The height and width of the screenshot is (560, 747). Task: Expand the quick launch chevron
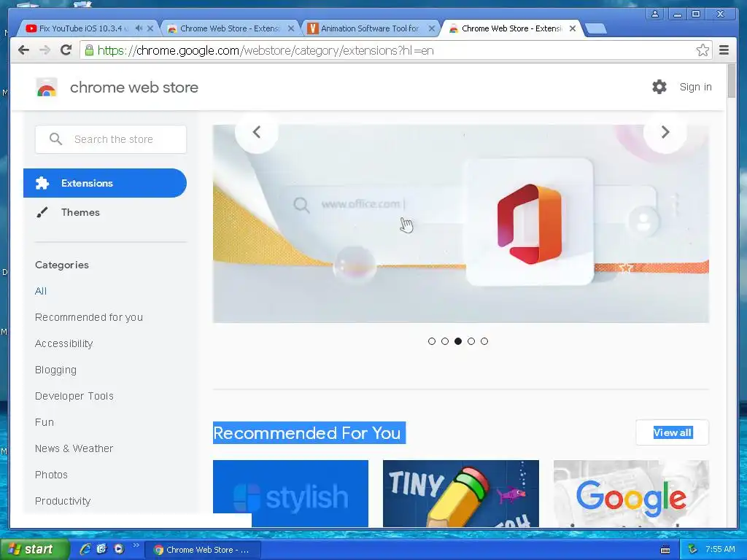[136, 545]
